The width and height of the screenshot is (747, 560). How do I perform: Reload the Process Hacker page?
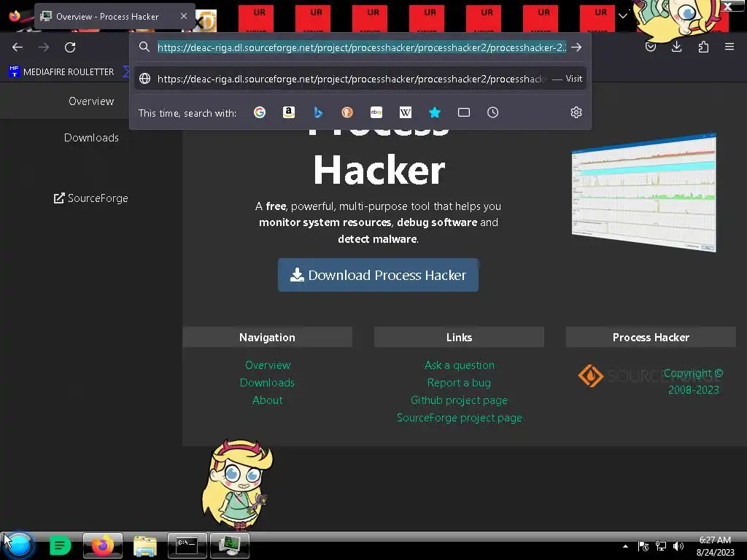[70, 47]
